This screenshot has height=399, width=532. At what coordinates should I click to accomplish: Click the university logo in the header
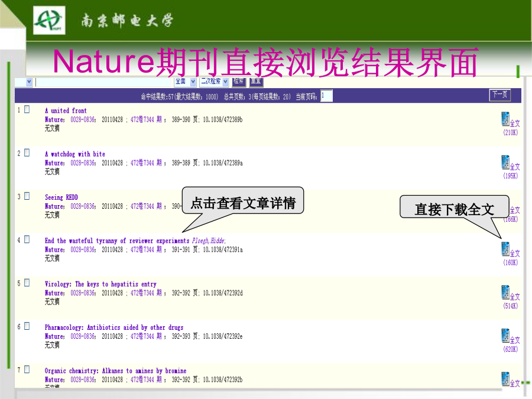pos(49,20)
